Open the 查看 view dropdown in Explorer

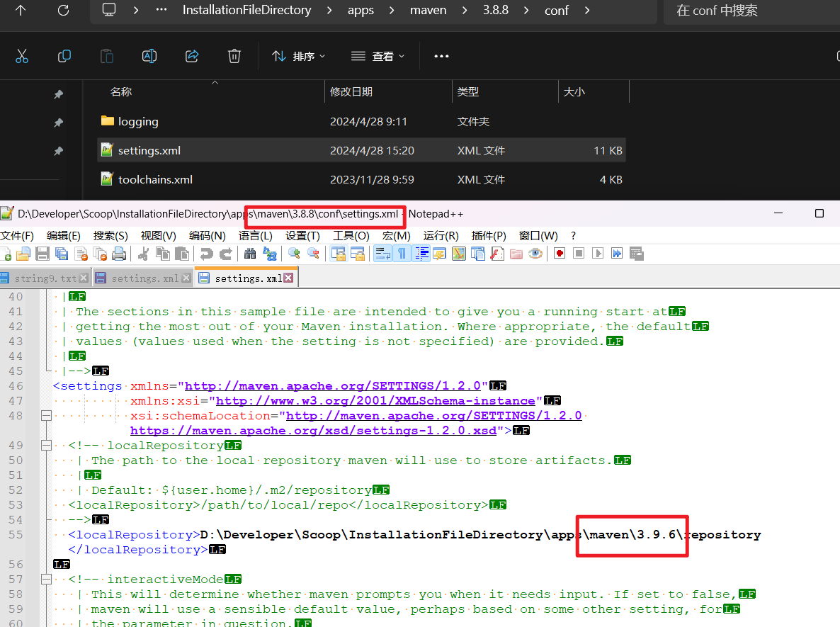378,56
